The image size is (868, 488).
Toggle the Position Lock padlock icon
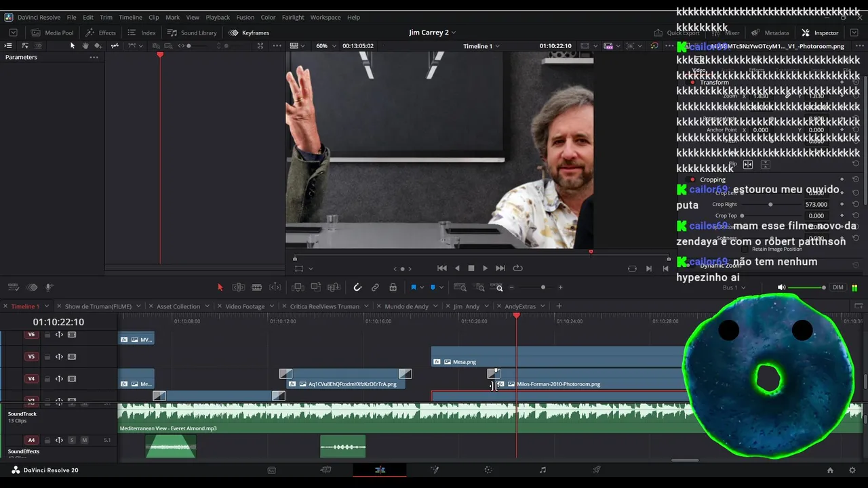coord(393,287)
